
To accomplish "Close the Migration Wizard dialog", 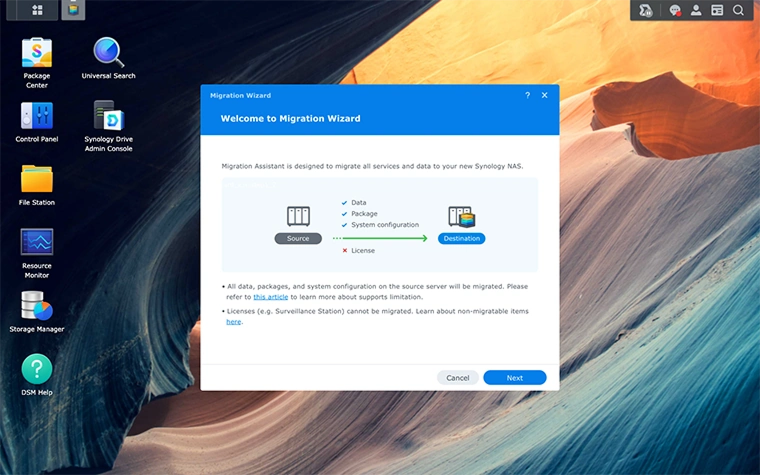I will [545, 95].
